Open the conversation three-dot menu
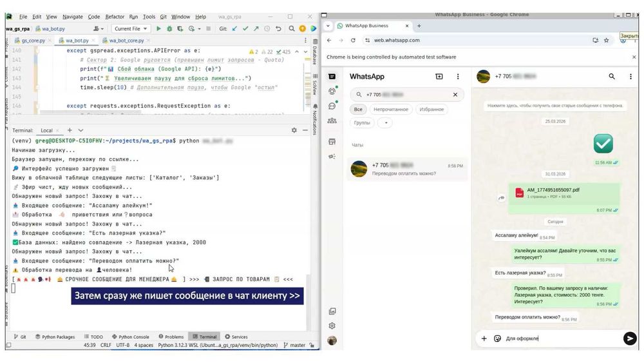 coord(630,77)
